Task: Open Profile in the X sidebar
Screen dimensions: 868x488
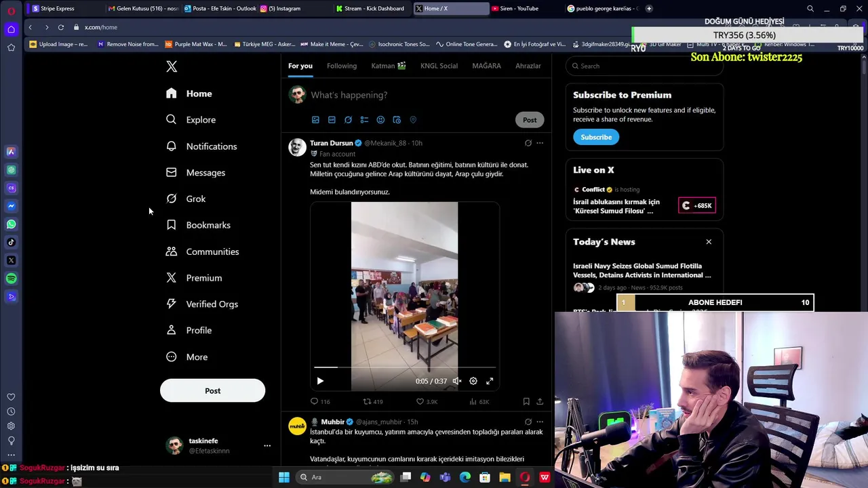Action: click(x=189, y=330)
